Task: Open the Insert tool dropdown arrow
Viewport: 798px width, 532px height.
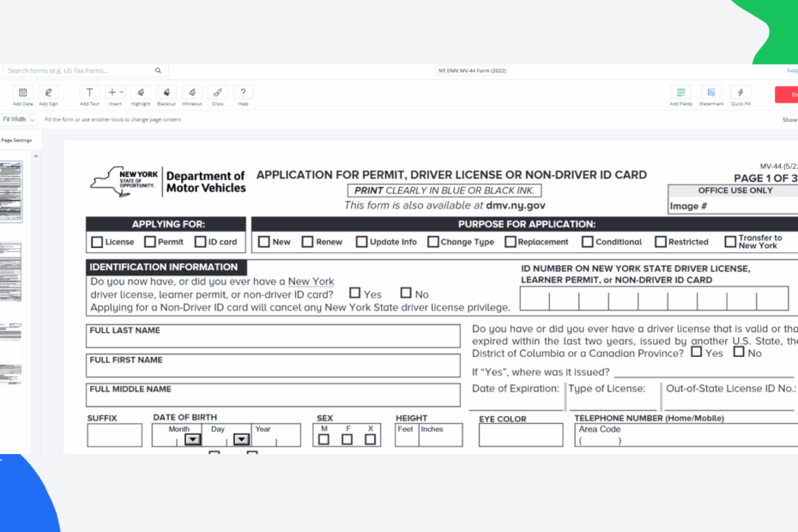Action: click(x=121, y=89)
